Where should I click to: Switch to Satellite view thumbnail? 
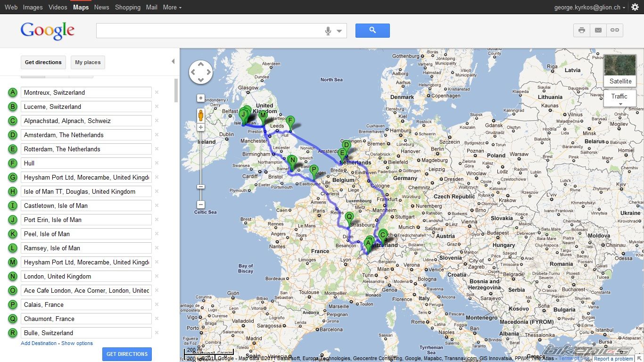(x=620, y=70)
